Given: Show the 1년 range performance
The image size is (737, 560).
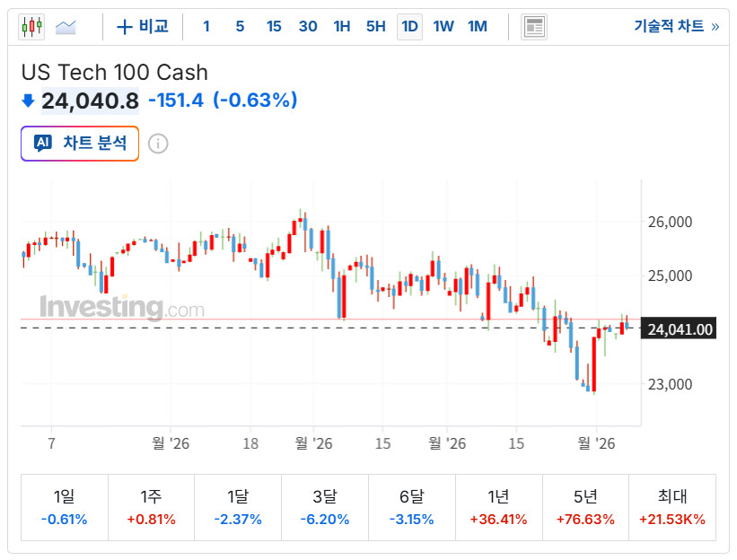Looking at the screenshot, I should click(498, 508).
